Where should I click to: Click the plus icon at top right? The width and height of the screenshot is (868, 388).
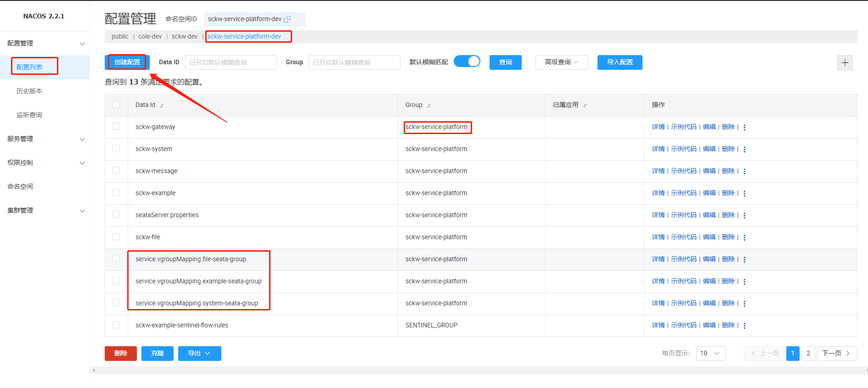tap(845, 63)
